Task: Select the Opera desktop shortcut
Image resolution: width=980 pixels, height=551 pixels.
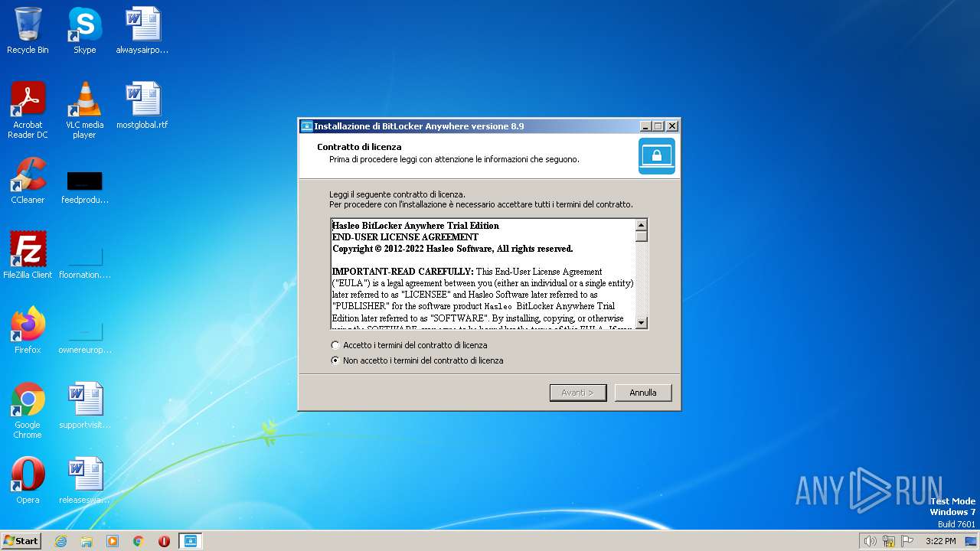Action: [28, 481]
